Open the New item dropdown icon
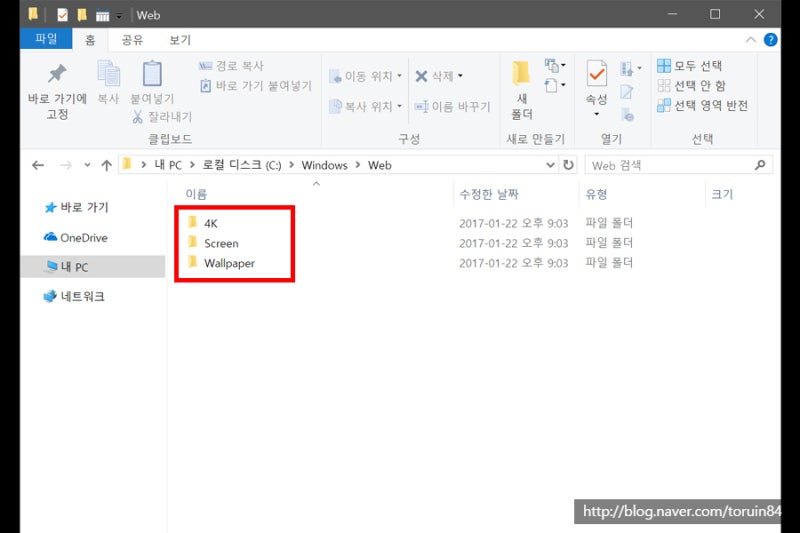The image size is (800, 533). 555,65
